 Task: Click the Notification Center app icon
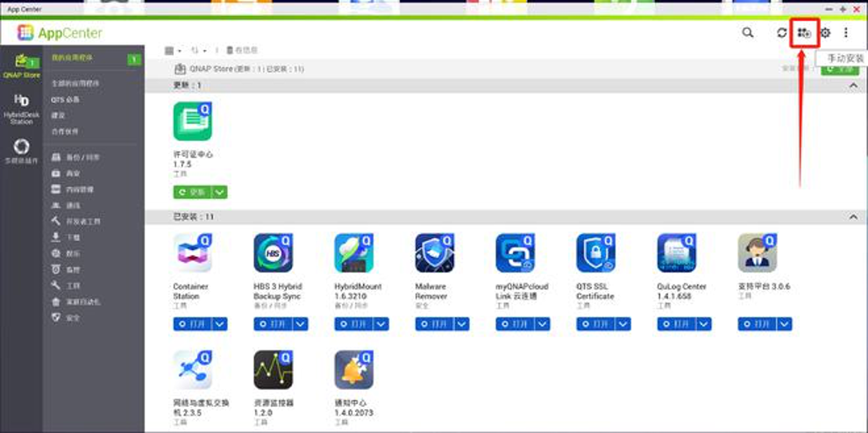[x=353, y=369]
